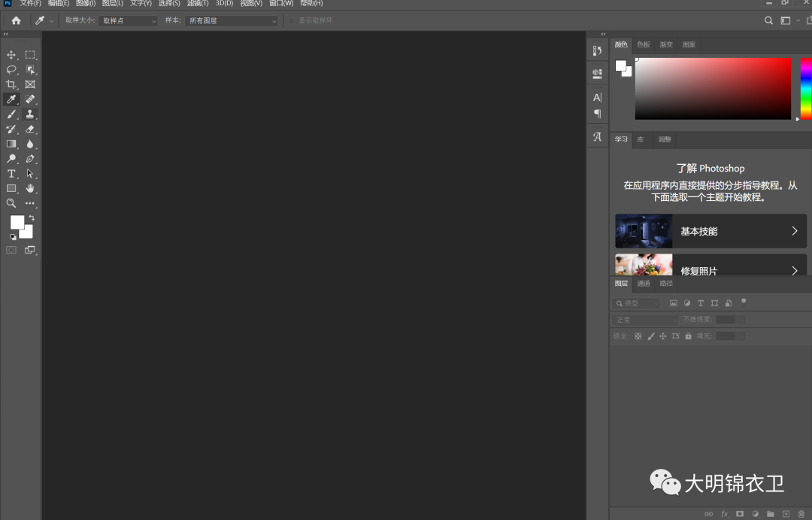Select the Frame tool
This screenshot has height=520, width=812.
pos(30,84)
